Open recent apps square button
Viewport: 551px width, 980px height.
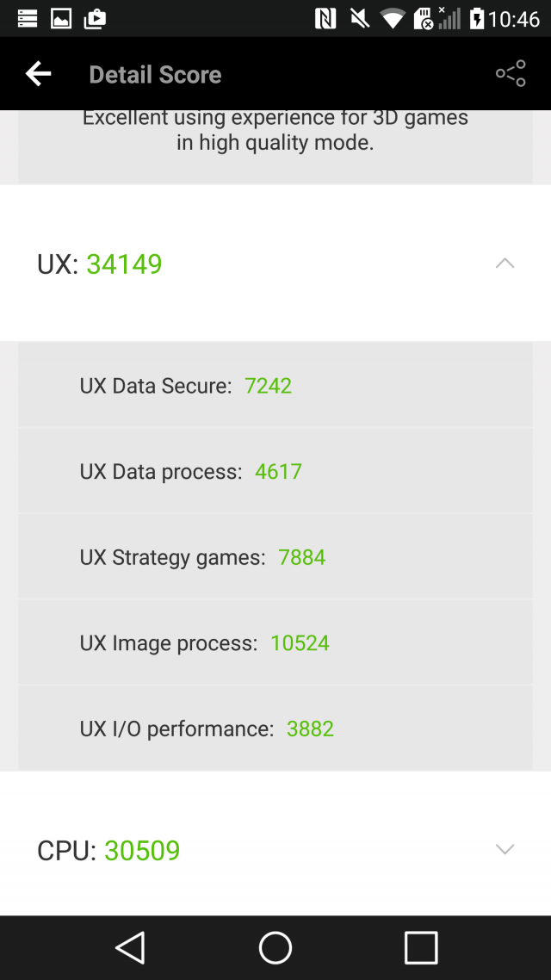[x=421, y=947]
